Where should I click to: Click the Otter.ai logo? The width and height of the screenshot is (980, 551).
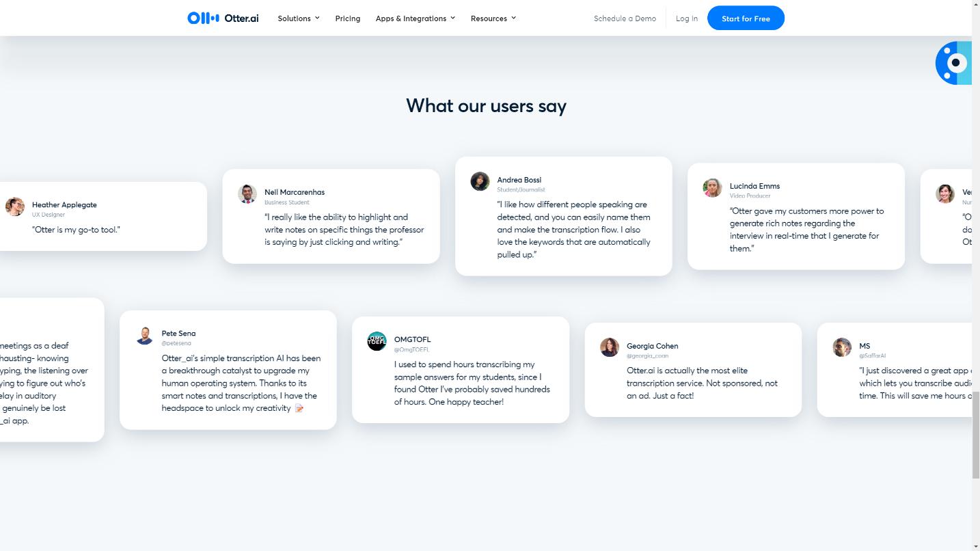point(223,18)
